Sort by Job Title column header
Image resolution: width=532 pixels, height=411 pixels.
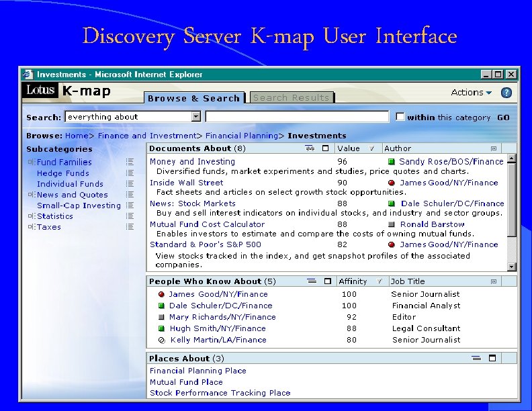tap(408, 281)
